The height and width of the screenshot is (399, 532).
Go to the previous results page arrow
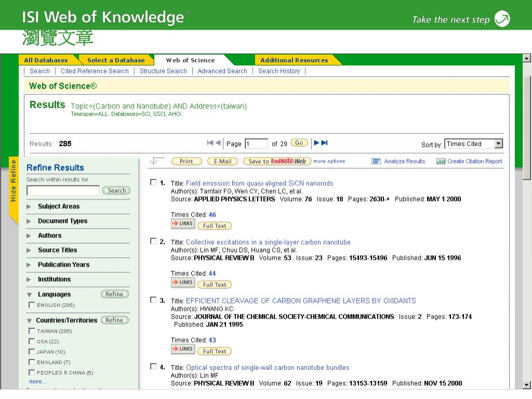(x=218, y=143)
